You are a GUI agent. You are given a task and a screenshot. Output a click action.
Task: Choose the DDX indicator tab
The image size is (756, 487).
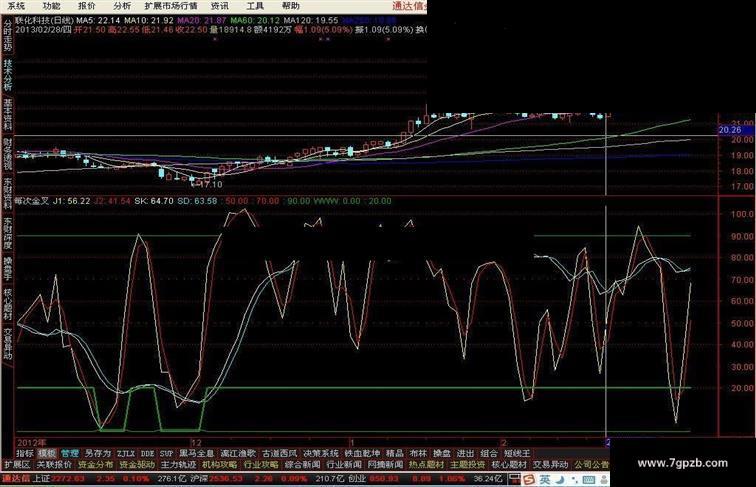coord(148,453)
